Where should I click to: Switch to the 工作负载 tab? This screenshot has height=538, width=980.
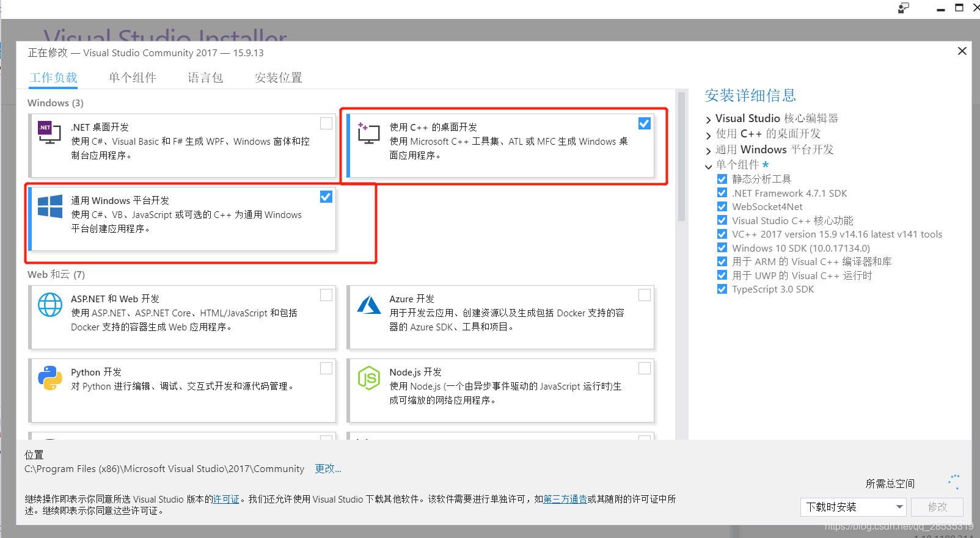pyautogui.click(x=54, y=78)
